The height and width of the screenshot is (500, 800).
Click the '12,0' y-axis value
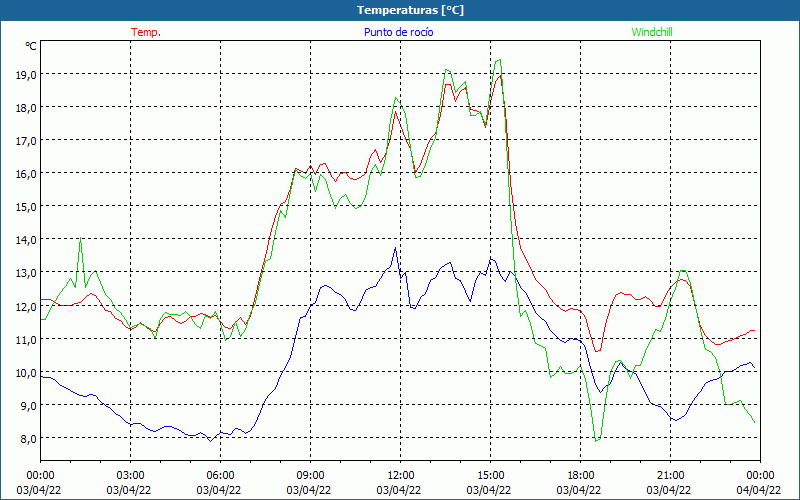click(x=26, y=307)
